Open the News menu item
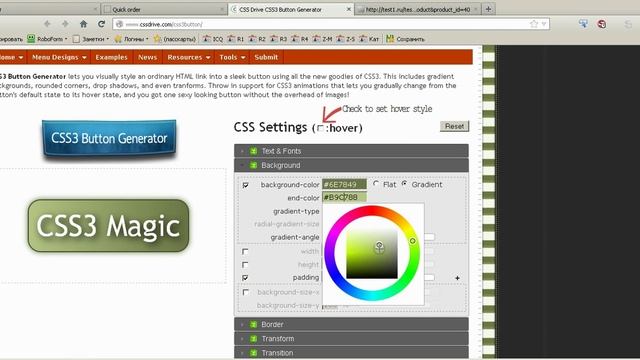Image resolution: width=640 pixels, height=360 pixels. pyautogui.click(x=147, y=57)
